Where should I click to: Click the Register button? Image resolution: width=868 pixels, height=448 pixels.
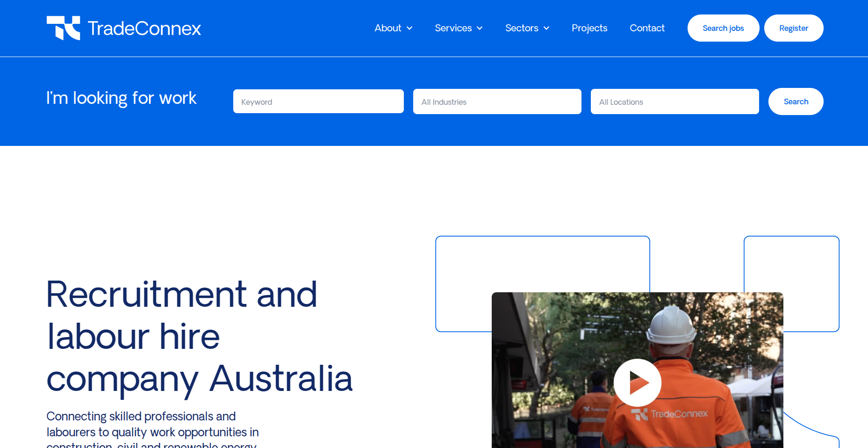point(793,28)
